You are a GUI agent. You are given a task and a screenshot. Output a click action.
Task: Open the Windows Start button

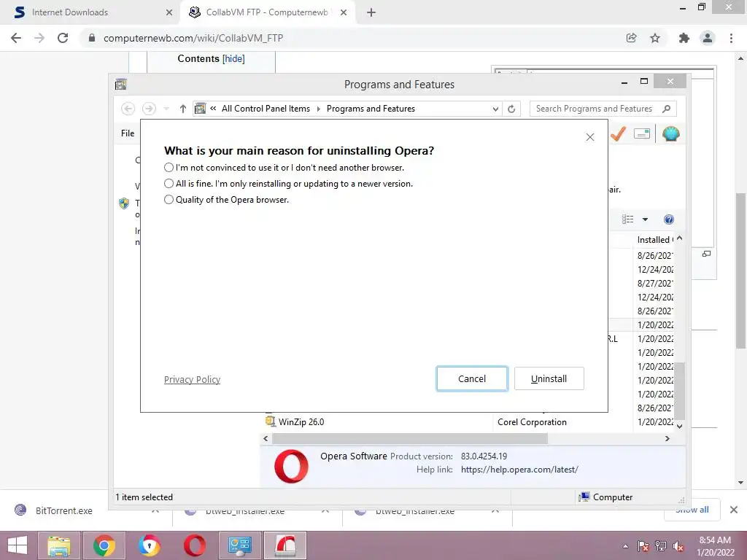18,545
